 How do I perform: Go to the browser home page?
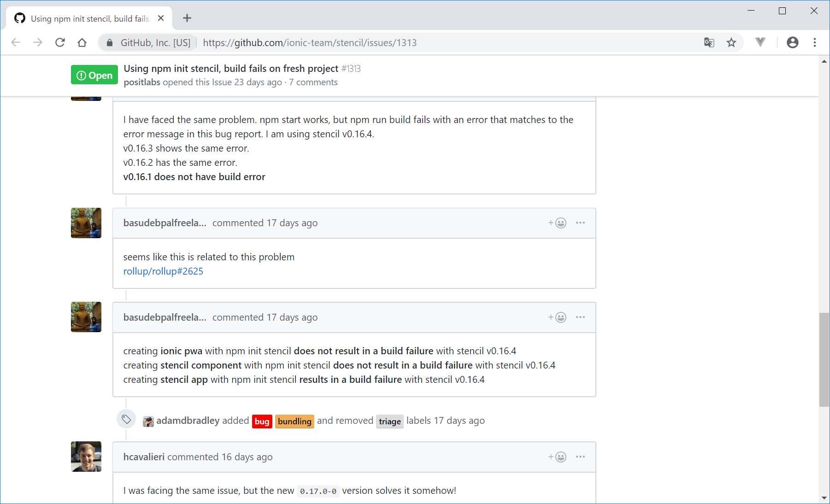(82, 43)
